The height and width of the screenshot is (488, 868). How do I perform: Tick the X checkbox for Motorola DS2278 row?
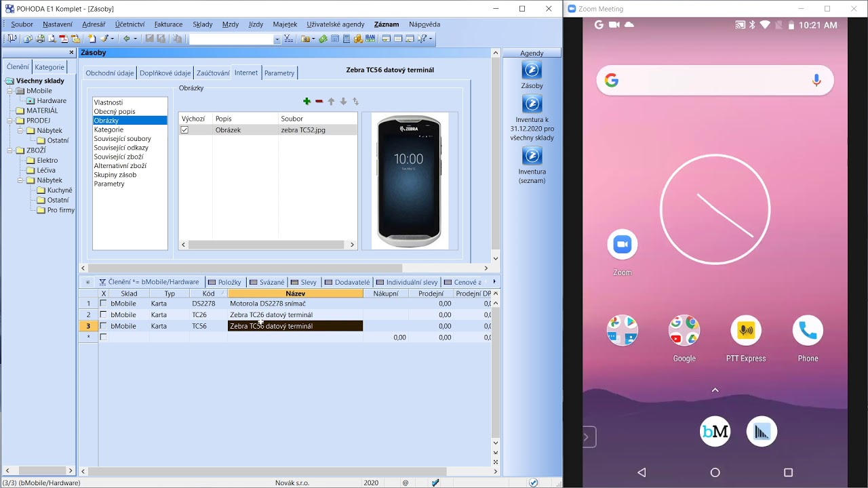103,304
